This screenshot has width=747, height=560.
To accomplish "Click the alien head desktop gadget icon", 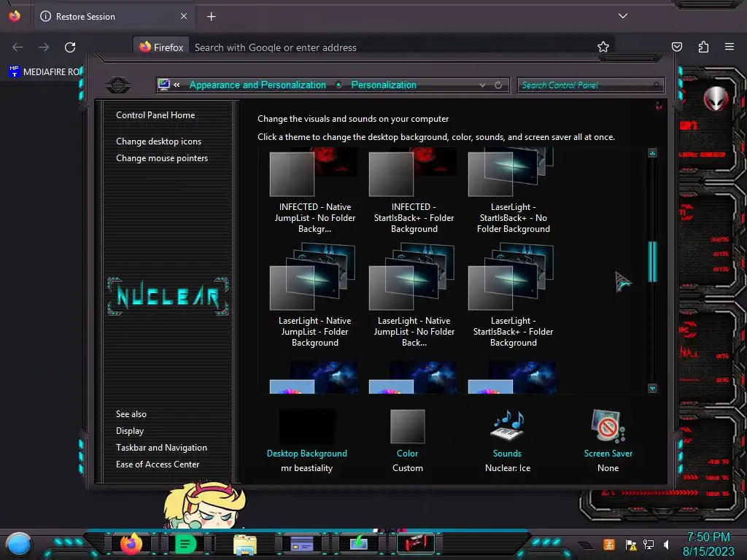I will click(x=716, y=99).
